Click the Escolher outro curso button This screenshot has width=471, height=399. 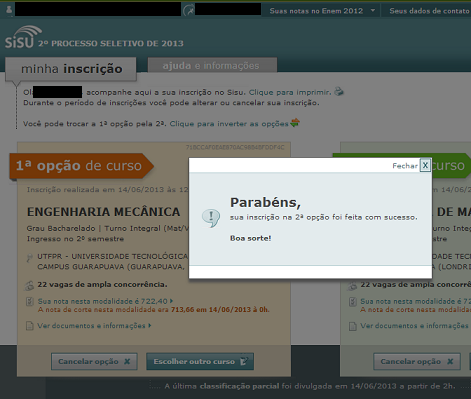[200, 361]
